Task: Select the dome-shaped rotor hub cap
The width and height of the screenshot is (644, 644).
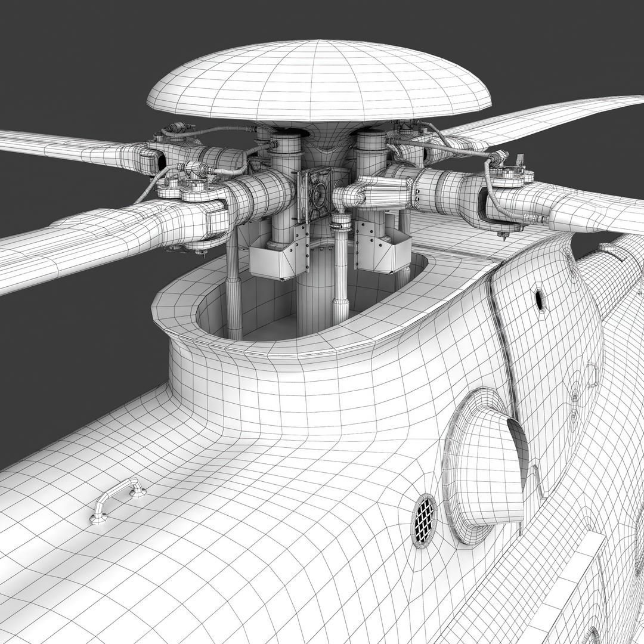Action: click(x=319, y=82)
